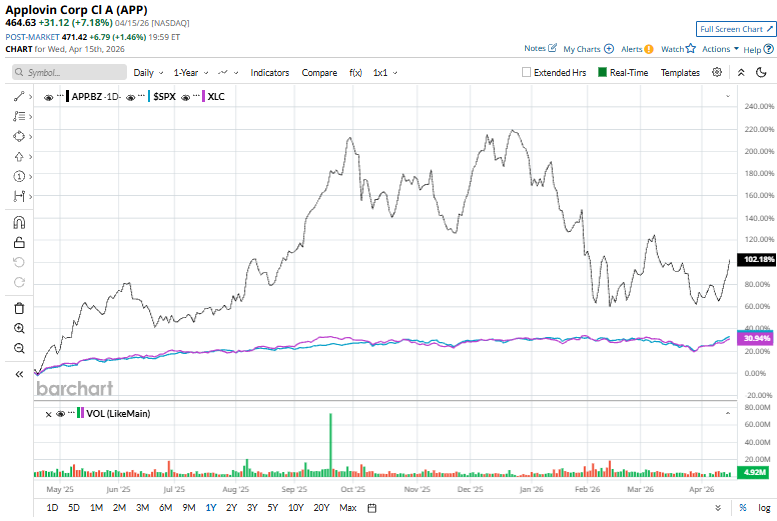Open the Templates menu
The width and height of the screenshot is (777, 521).
(680, 72)
